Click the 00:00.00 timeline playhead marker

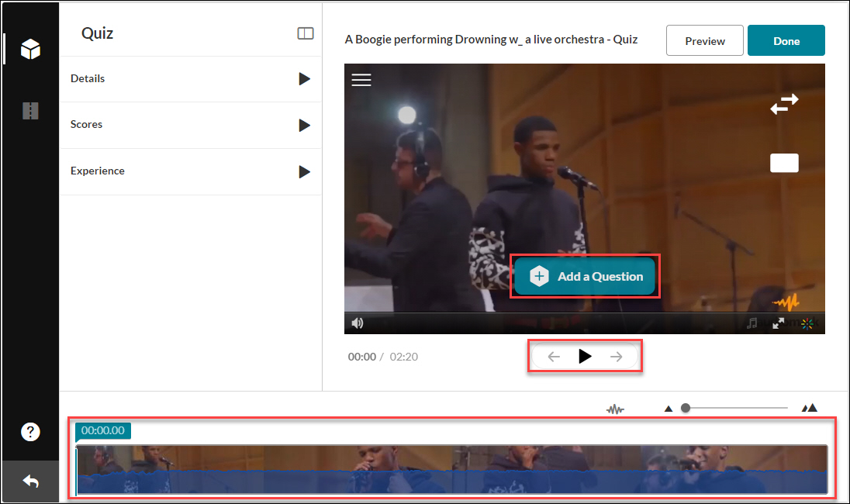pyautogui.click(x=103, y=431)
